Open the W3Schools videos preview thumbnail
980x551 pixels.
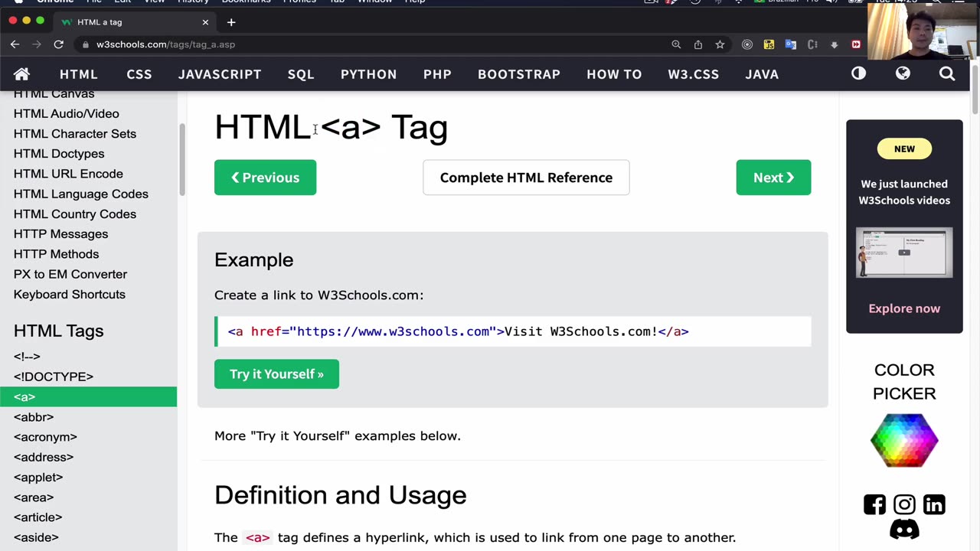point(904,253)
